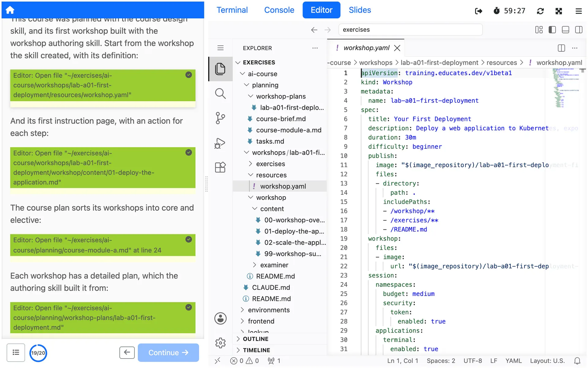Image resolution: width=588 pixels, height=368 pixels.
Task: Toggle the bottom panel visibility
Action: point(565,30)
